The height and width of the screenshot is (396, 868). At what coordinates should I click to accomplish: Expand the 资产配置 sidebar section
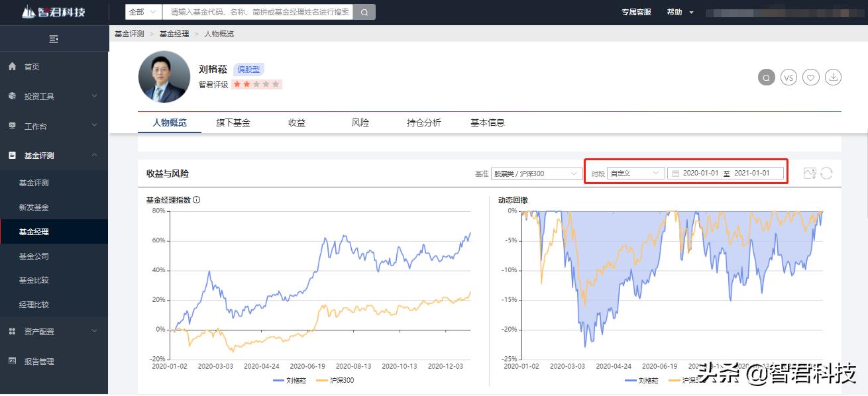pyautogui.click(x=94, y=331)
